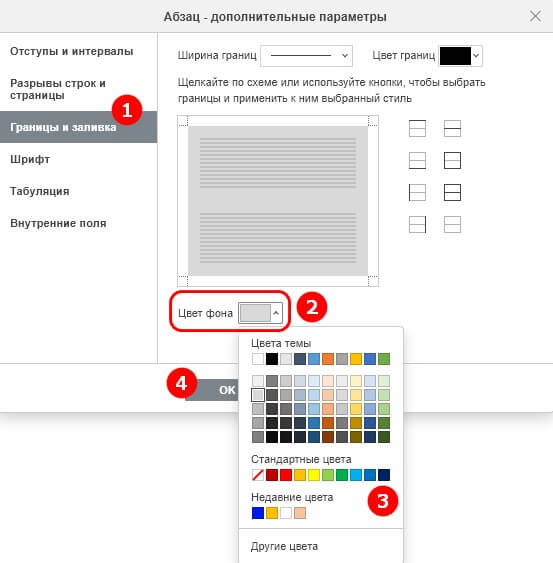Choose light green in Стандартные цвета
This screenshot has height=563, width=553.
328,475
